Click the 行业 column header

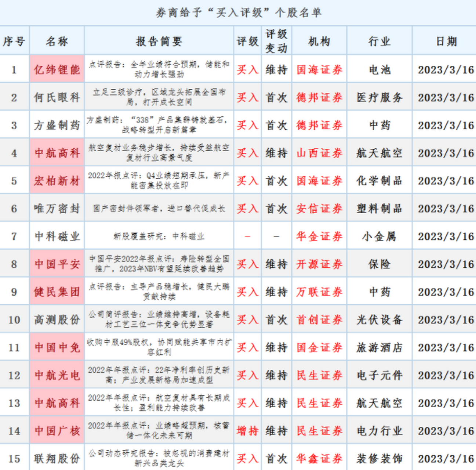click(379, 41)
